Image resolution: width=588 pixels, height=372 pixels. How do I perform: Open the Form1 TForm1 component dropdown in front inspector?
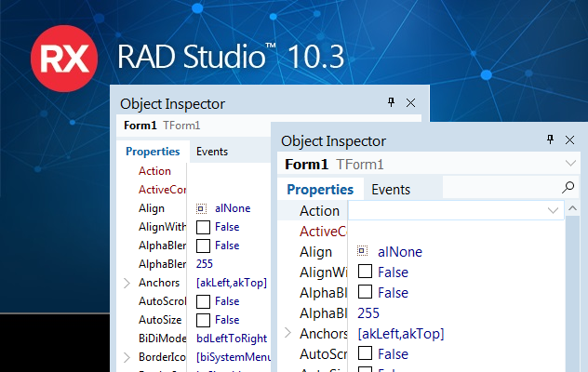tap(570, 163)
